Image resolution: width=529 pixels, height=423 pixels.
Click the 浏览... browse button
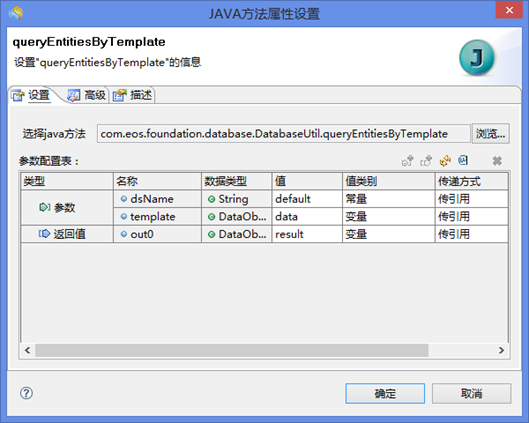coord(491,134)
